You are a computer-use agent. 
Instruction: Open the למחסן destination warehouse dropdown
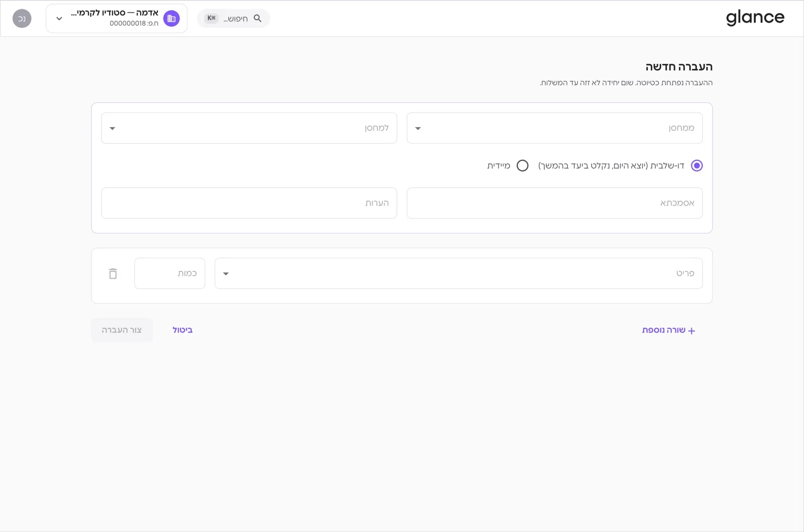[x=249, y=128]
